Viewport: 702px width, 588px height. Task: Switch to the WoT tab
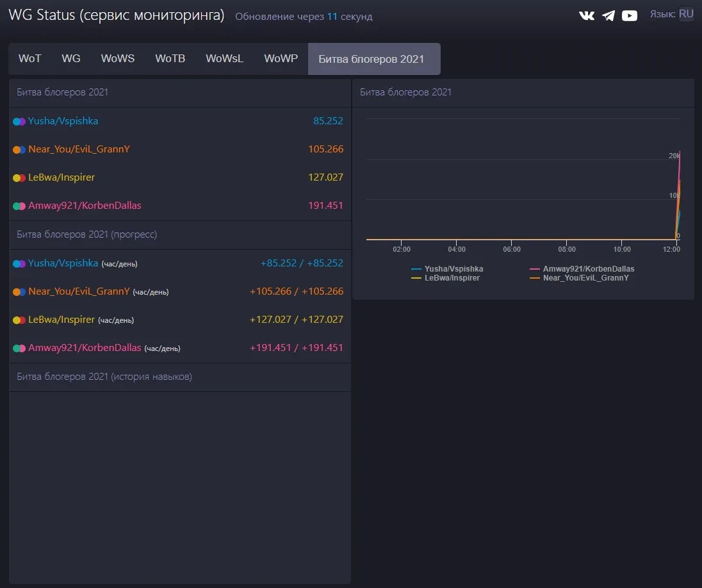(x=30, y=59)
